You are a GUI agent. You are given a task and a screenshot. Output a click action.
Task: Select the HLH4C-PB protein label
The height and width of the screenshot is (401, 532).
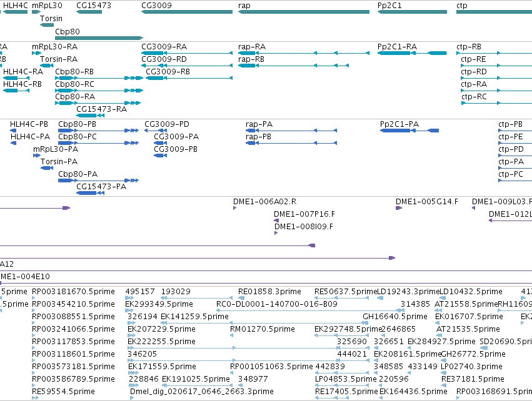[29, 124]
